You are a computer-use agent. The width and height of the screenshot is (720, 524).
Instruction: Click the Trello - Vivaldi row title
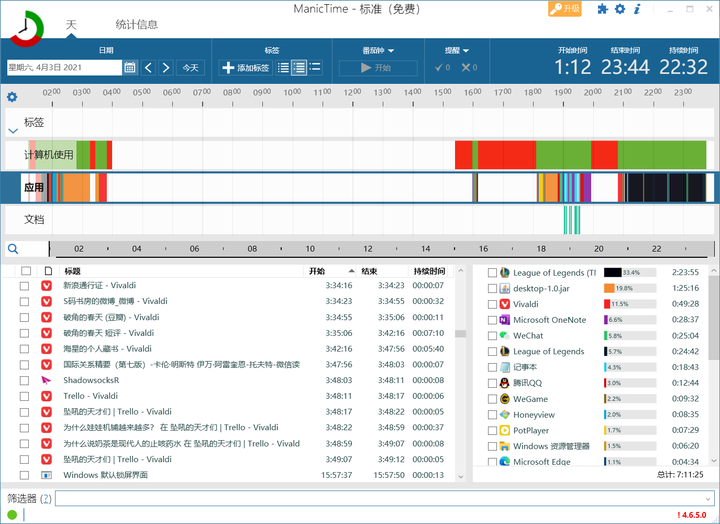(90, 396)
